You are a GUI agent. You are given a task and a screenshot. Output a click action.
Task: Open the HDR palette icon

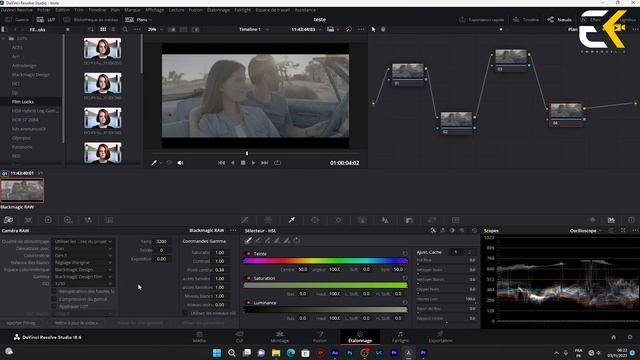[68, 220]
